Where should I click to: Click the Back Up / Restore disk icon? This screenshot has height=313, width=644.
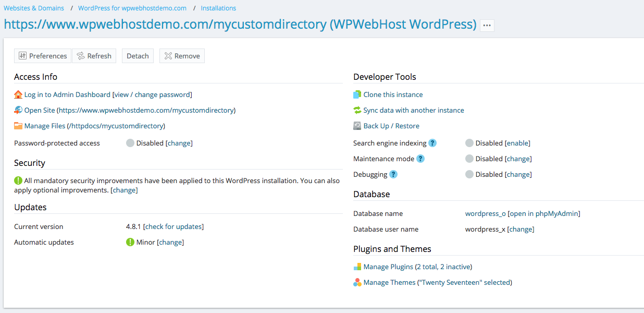point(357,126)
